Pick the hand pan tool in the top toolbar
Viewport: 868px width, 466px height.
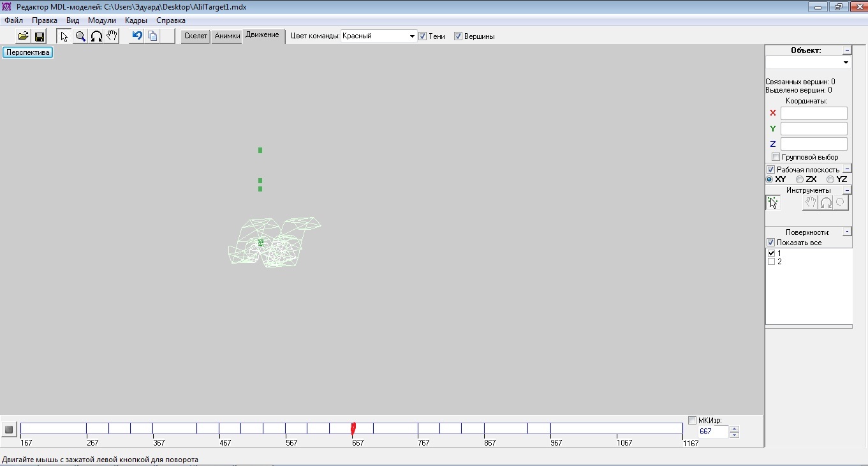[112, 36]
